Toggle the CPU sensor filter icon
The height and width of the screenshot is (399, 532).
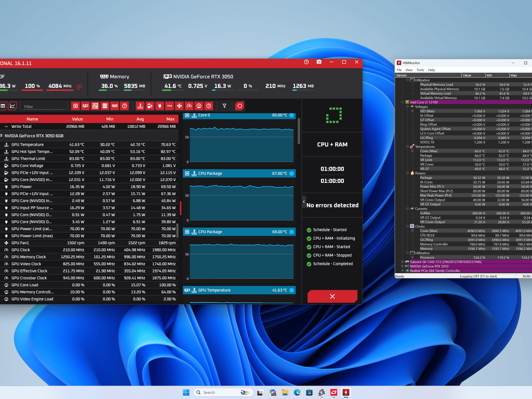pos(76,106)
